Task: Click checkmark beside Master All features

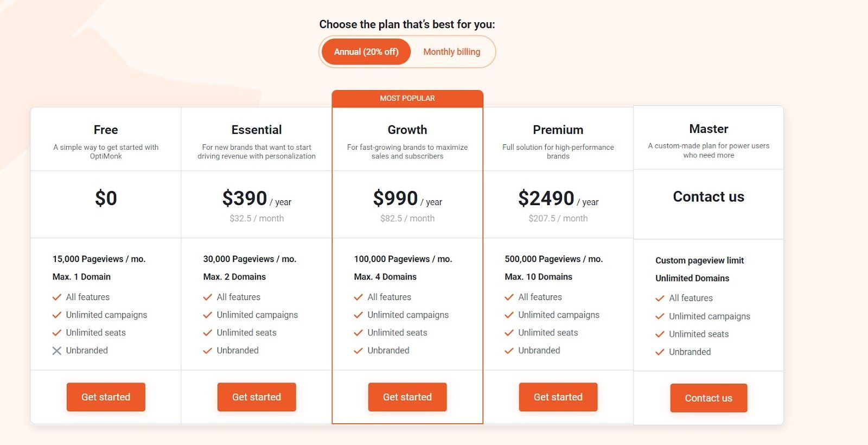Action: [660, 298]
